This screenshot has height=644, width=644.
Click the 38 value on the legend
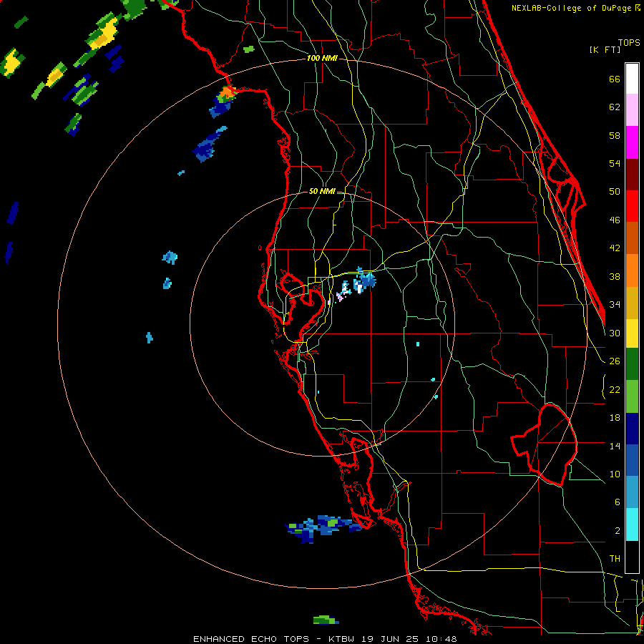pyautogui.click(x=615, y=276)
